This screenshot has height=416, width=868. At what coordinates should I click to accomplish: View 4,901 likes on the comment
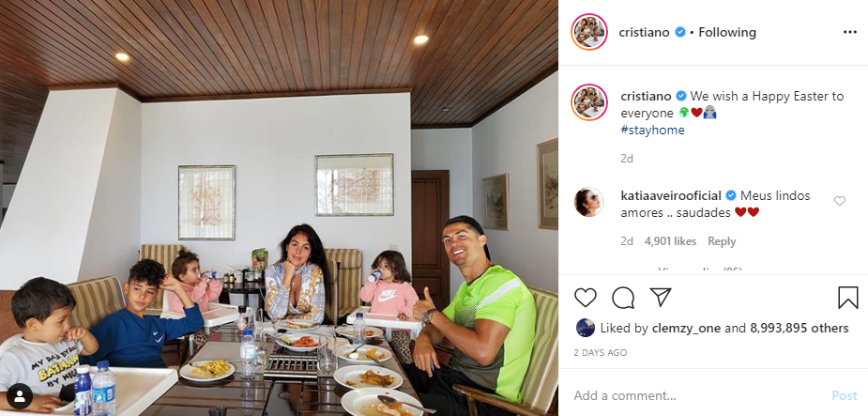[670, 241]
